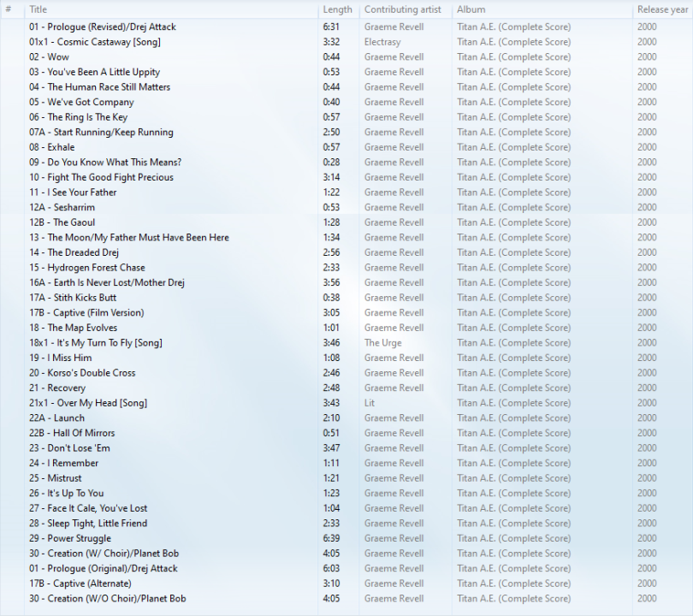Select the track '19 - I Miss Him'
The image size is (693, 616).
[x=61, y=358]
